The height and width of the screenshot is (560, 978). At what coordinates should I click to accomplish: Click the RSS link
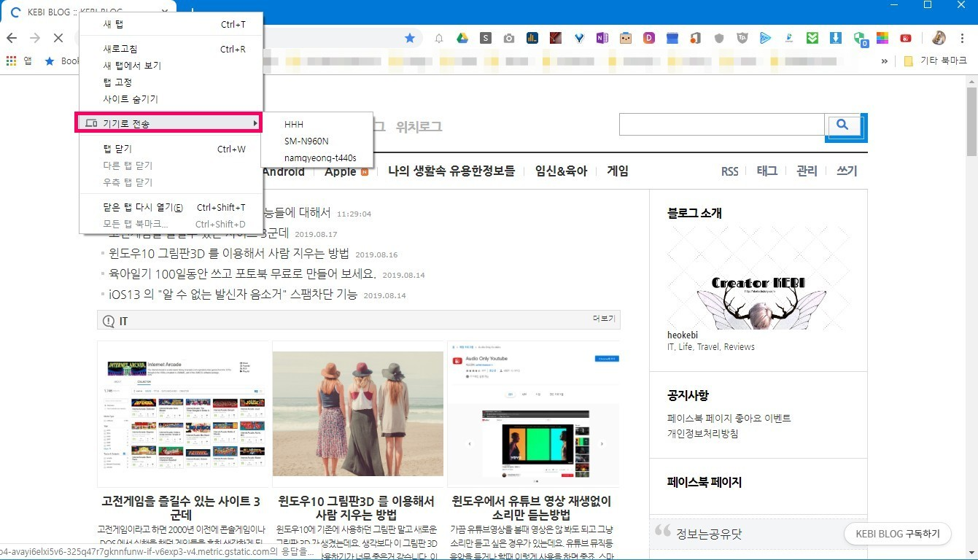[729, 171]
